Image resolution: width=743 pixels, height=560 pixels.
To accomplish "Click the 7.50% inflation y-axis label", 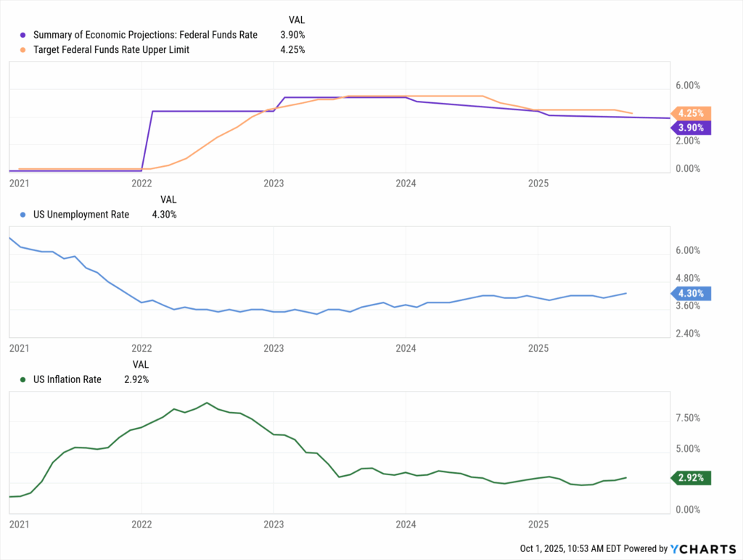I will pos(689,419).
